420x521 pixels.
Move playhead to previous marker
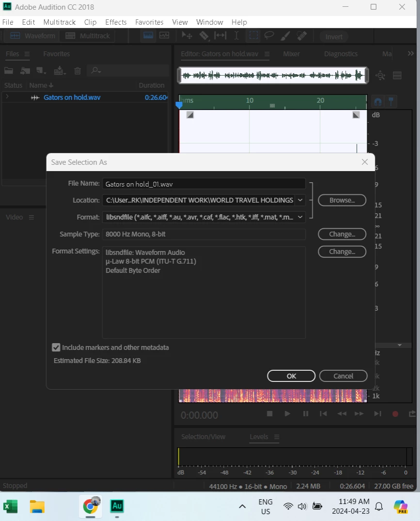coord(323,414)
